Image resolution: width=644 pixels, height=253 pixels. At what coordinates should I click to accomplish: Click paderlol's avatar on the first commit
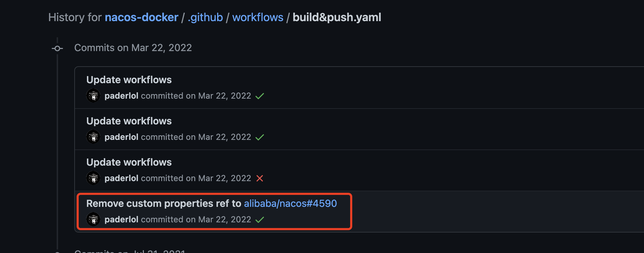tap(93, 95)
